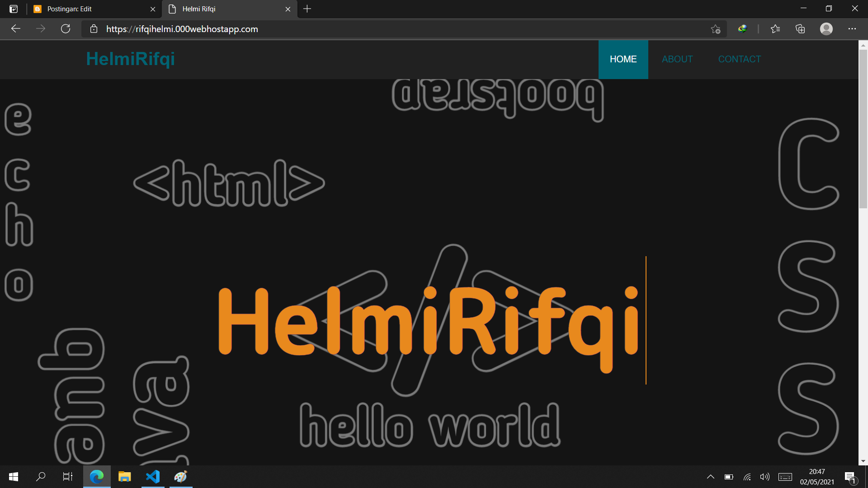Select the HOME navigation item
This screenshot has width=868, height=488.
point(623,59)
